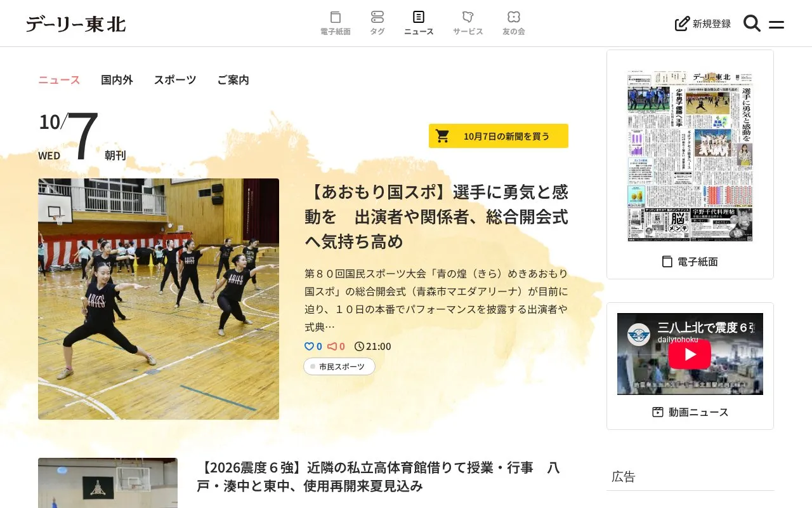Click the dancers photo thumbnail
This screenshot has width=812, height=508.
159,299
